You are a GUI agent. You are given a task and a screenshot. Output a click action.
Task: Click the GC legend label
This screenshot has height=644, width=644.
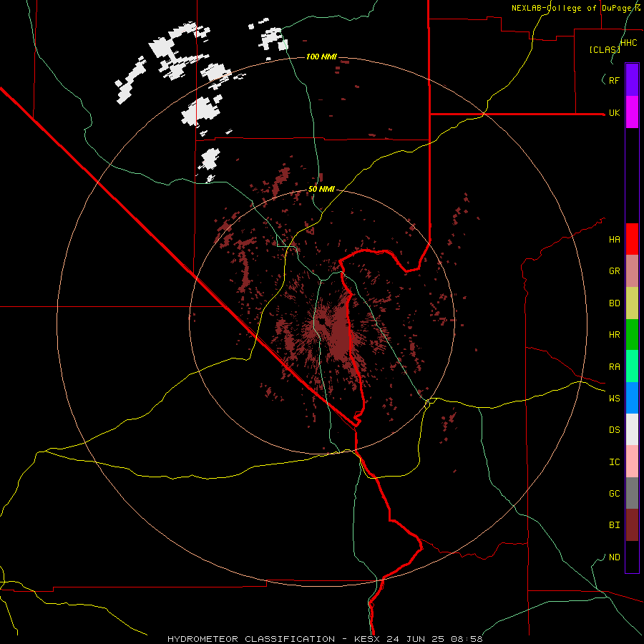(x=615, y=494)
